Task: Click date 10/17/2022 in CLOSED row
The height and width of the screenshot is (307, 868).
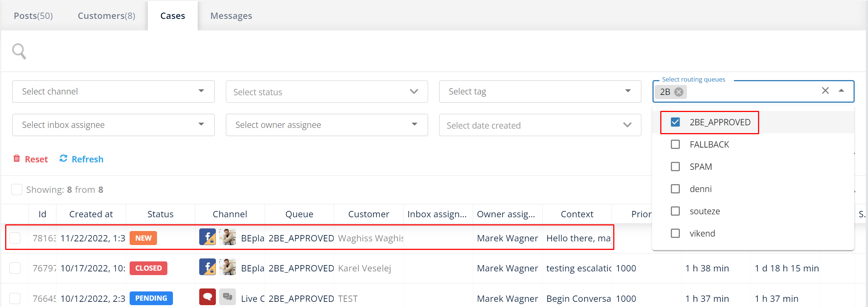Action: [x=93, y=268]
